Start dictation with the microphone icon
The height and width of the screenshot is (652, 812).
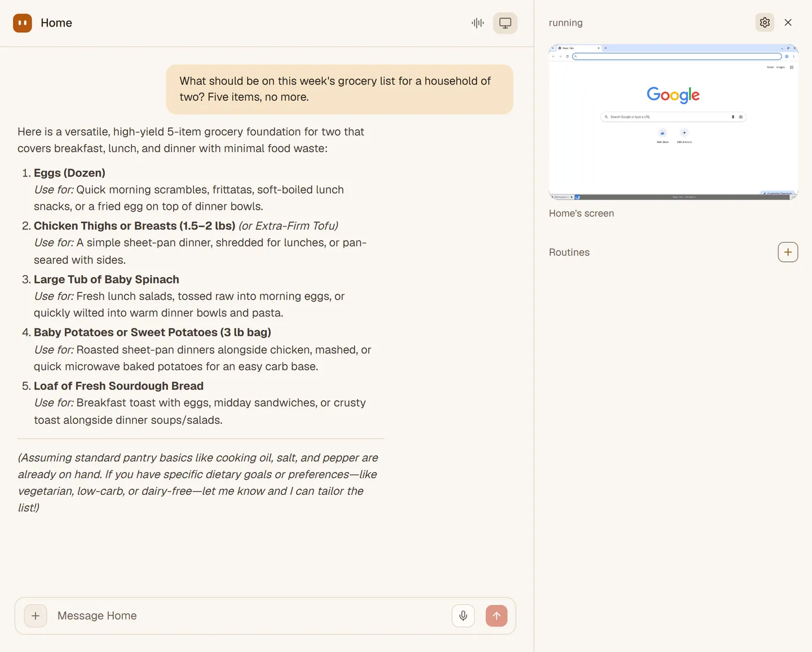[463, 616]
